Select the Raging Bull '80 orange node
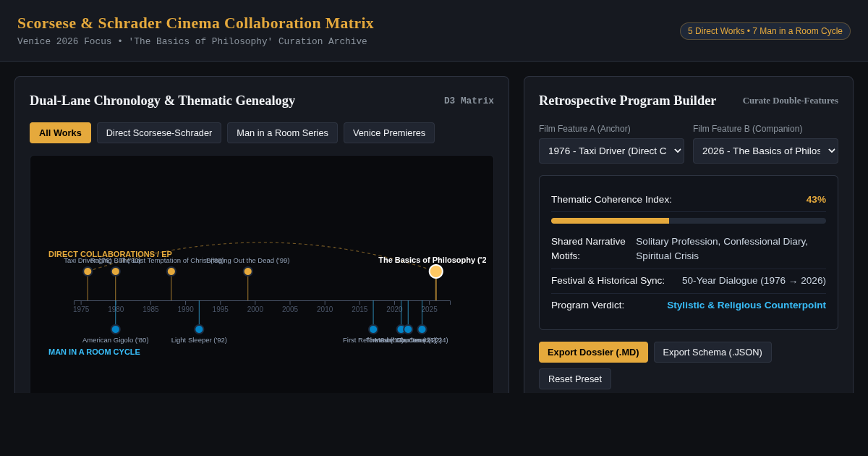 (x=116, y=271)
